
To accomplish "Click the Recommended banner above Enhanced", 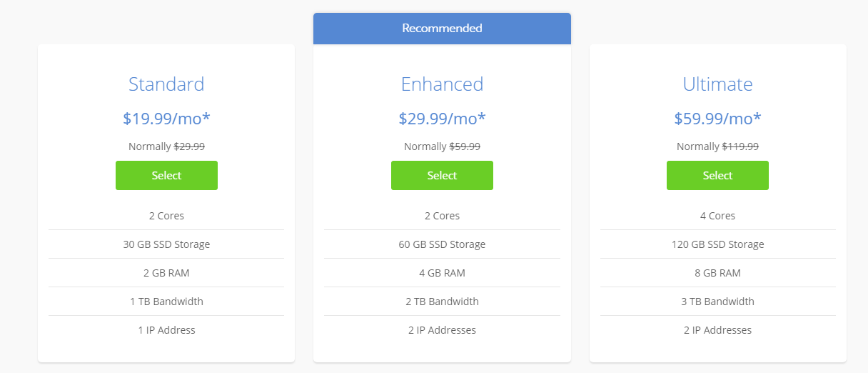I will (442, 29).
